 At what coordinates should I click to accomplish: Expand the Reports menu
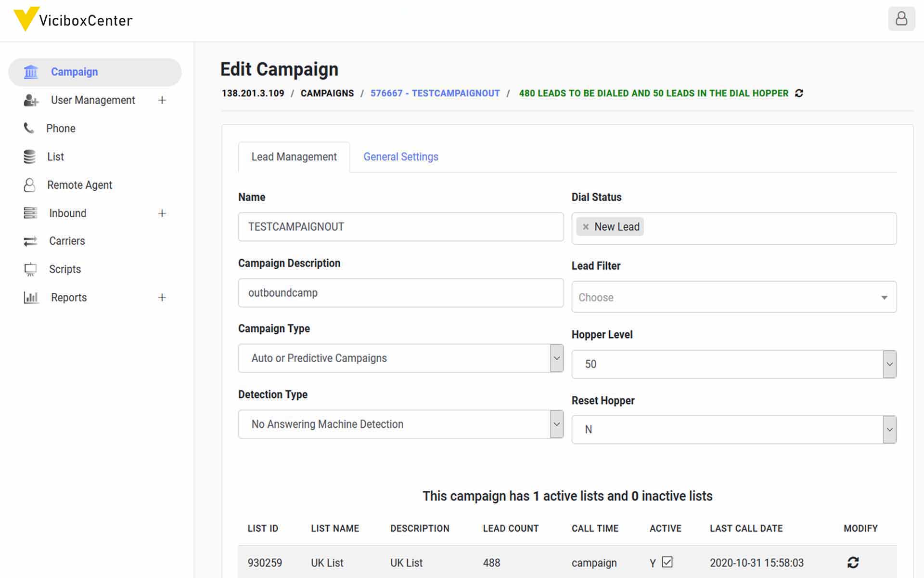point(162,298)
